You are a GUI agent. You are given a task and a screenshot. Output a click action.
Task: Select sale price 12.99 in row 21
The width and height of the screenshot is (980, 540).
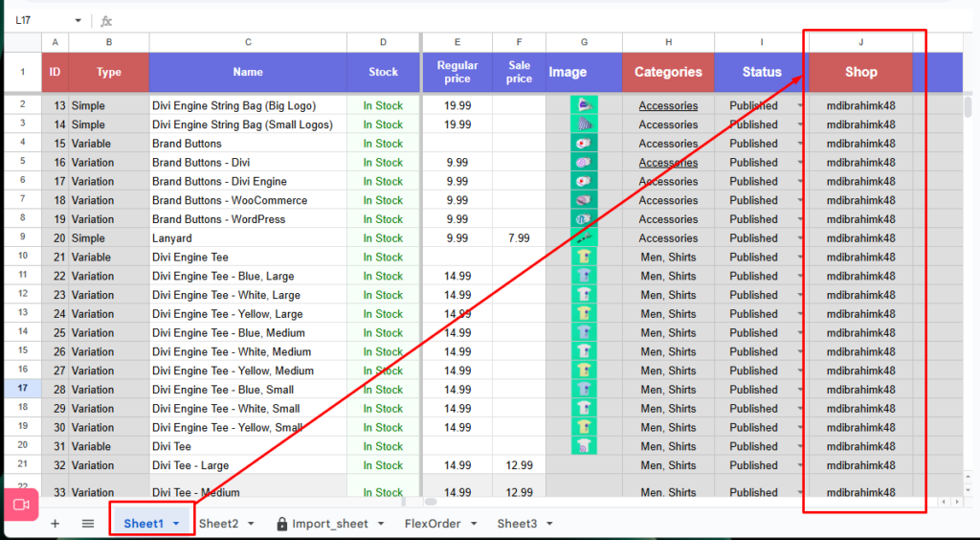point(519,465)
